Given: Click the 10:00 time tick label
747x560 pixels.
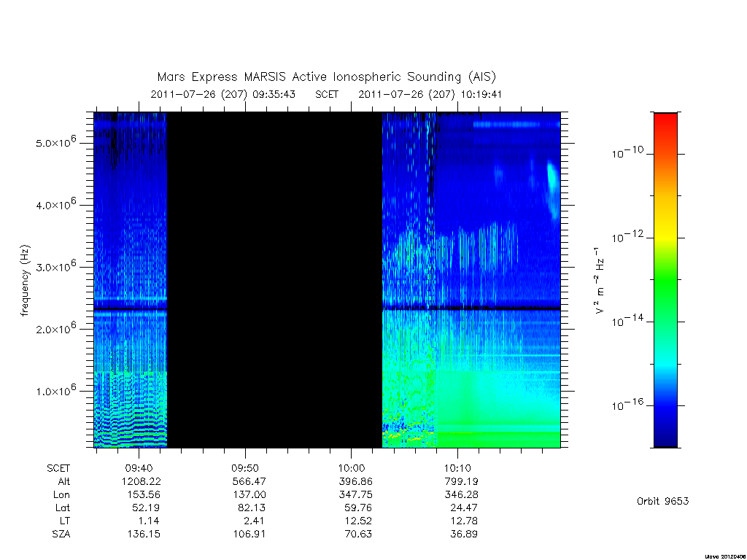Looking at the screenshot, I should [352, 469].
